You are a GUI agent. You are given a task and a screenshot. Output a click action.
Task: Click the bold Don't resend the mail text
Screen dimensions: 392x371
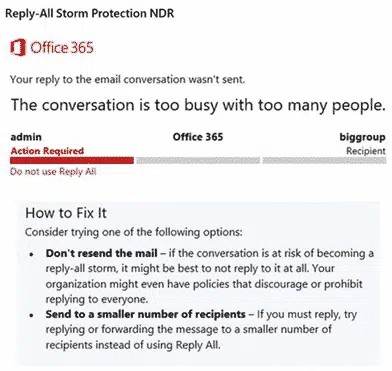tap(102, 253)
